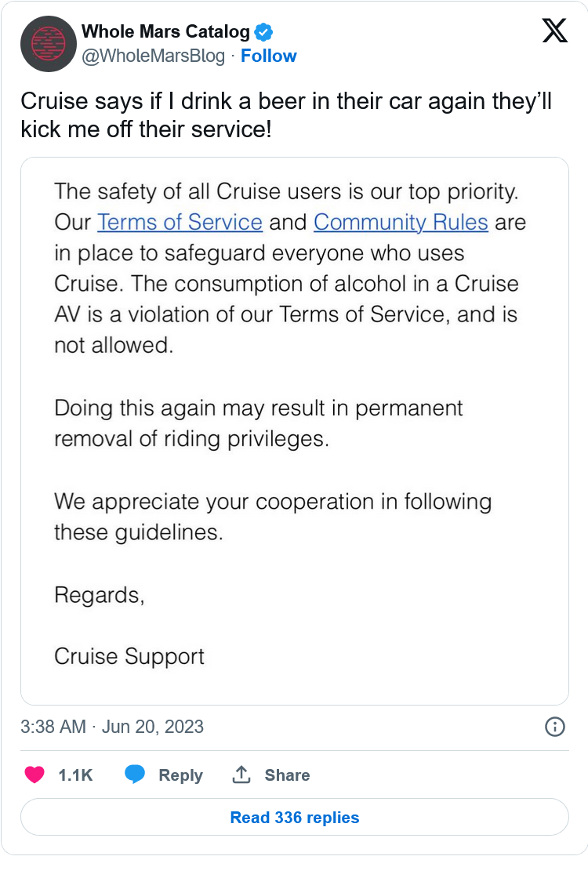Read 336 replies
This screenshot has width=588, height=878.
295,817
